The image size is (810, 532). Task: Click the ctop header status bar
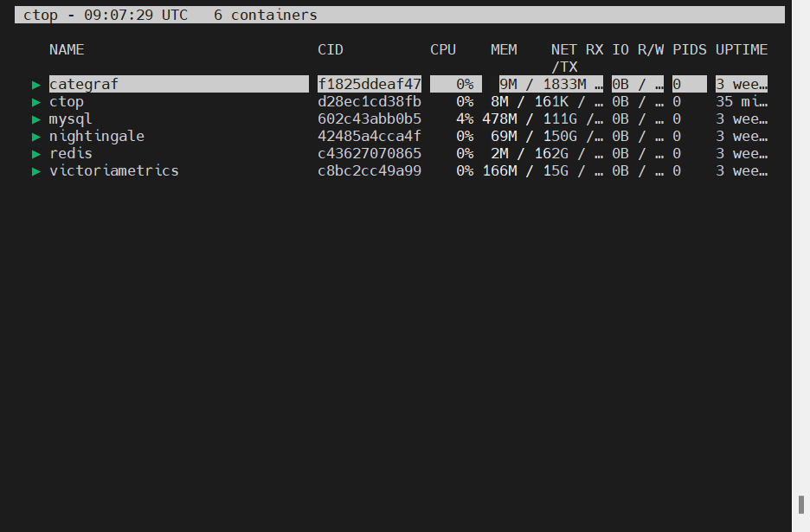click(400, 15)
